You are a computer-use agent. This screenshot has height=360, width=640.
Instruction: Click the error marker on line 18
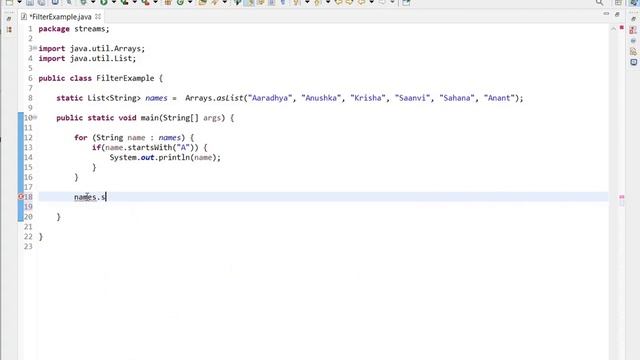tap(20, 197)
